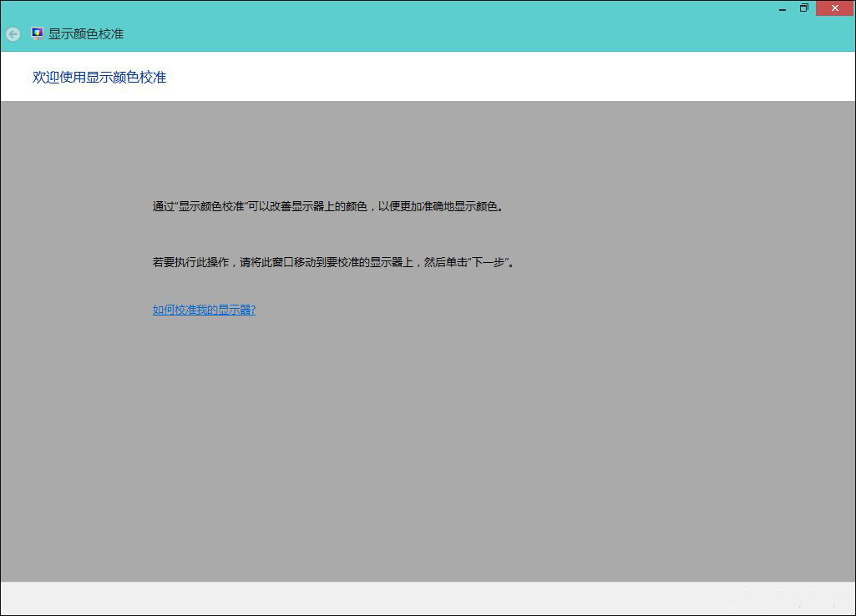This screenshot has height=616, width=856.
Task: Click quoted '显示颜色校准' in first paragraph
Action: [x=212, y=206]
